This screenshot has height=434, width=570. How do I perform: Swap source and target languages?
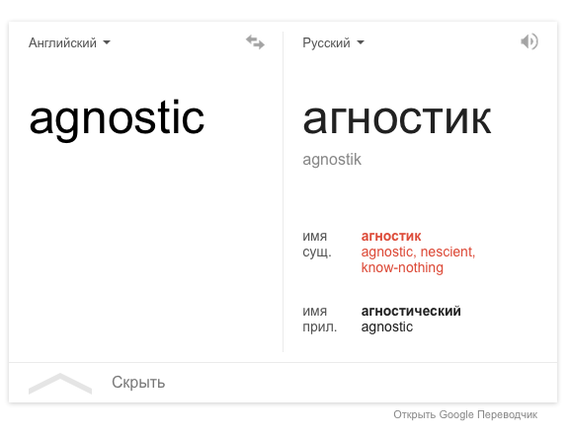click(255, 42)
